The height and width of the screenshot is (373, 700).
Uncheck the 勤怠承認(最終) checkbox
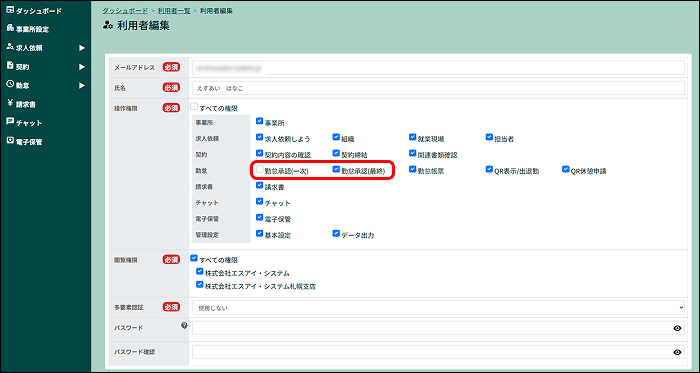pos(336,169)
